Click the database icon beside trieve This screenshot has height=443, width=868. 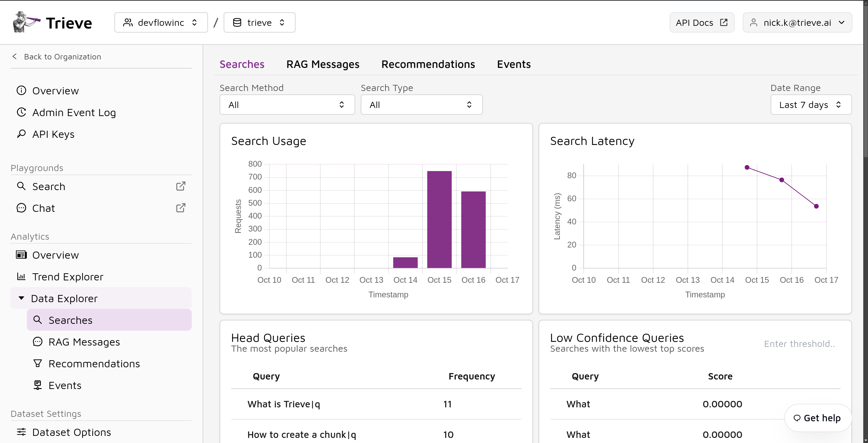tap(237, 23)
